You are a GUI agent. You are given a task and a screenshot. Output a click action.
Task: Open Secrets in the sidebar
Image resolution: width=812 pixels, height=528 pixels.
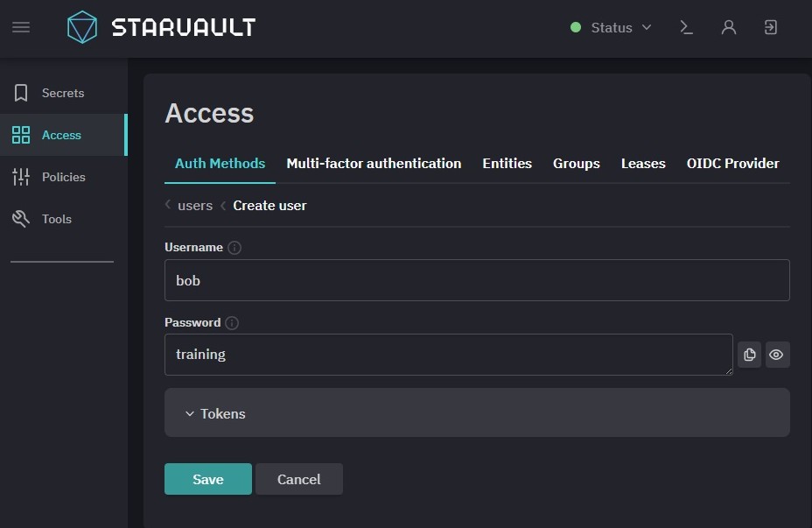63,93
